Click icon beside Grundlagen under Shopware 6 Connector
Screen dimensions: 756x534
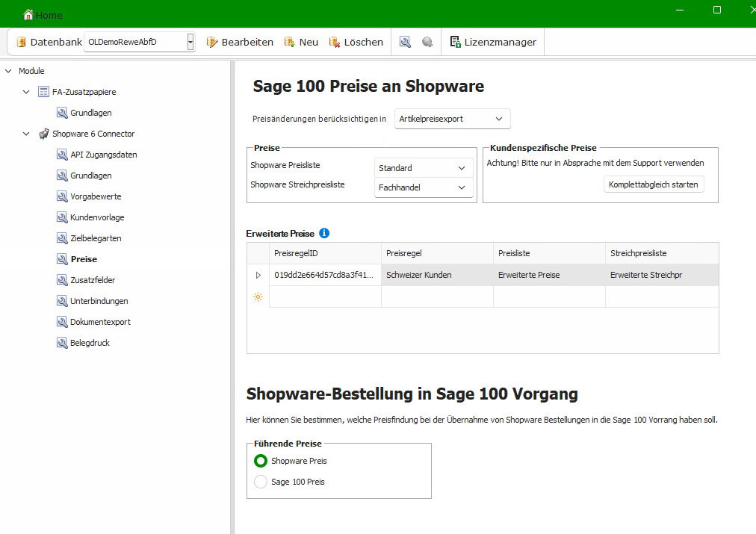tap(62, 176)
